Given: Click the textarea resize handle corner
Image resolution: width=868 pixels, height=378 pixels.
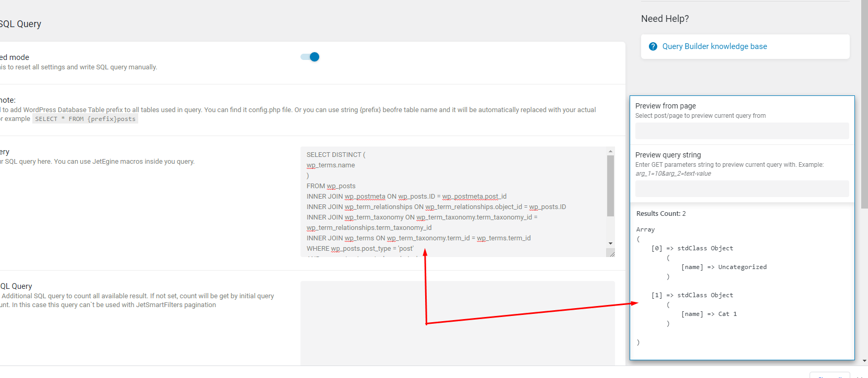Looking at the screenshot, I should 611,253.
